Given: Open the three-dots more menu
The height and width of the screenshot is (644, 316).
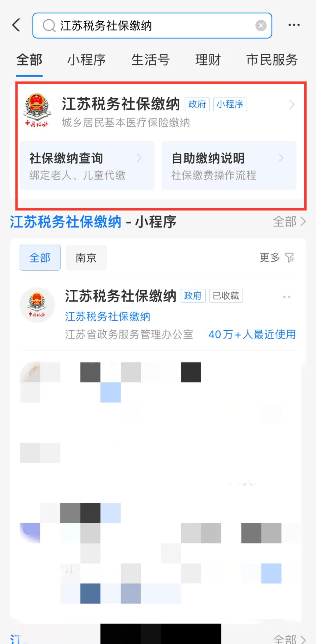Looking at the screenshot, I should (x=294, y=25).
